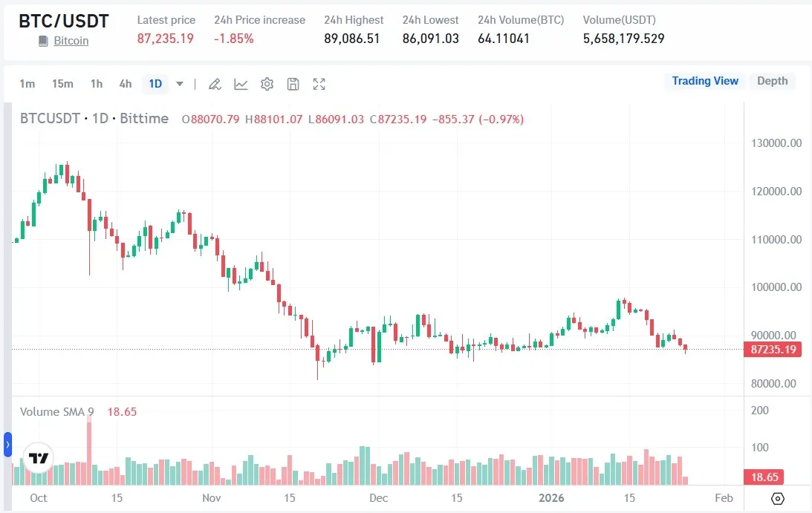Select the 15m interval tab
Screen dimensions: 812x513
[x=63, y=84]
